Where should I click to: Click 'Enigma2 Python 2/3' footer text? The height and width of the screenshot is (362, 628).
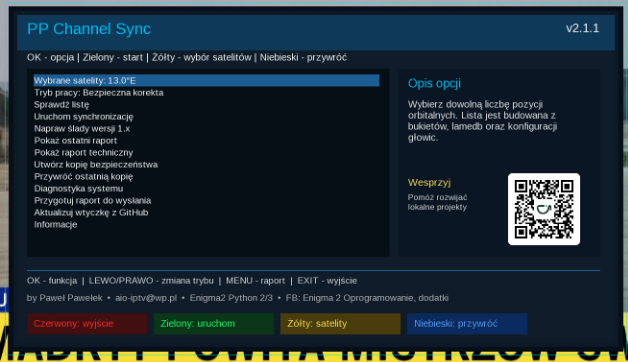(231, 298)
